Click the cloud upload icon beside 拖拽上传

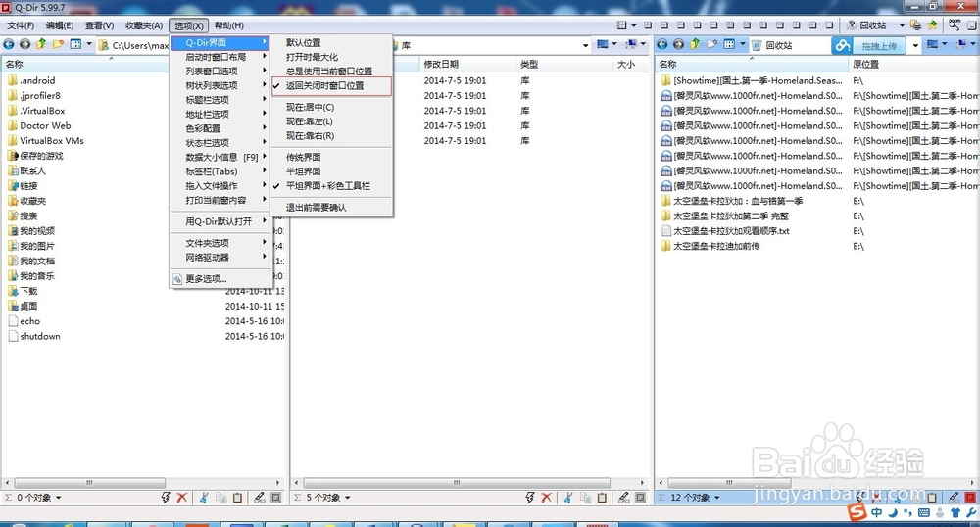(843, 46)
